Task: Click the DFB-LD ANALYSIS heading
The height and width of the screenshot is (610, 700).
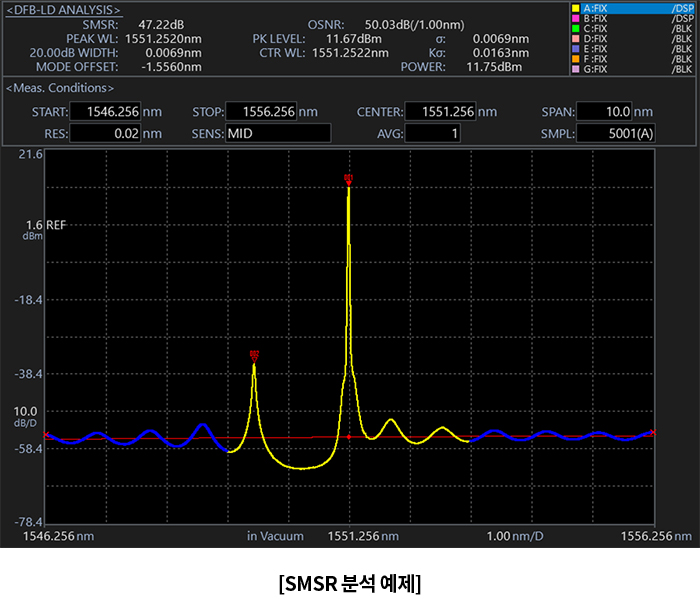Action: 63,10
